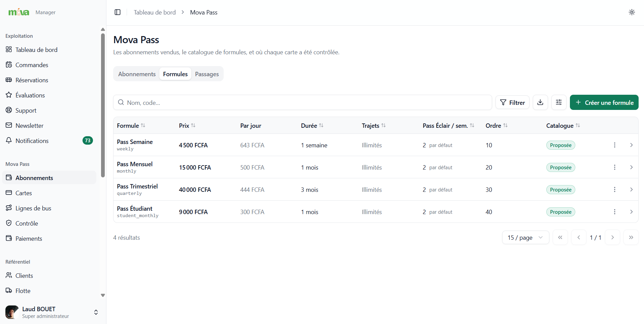Open the column display settings icon

559,102
